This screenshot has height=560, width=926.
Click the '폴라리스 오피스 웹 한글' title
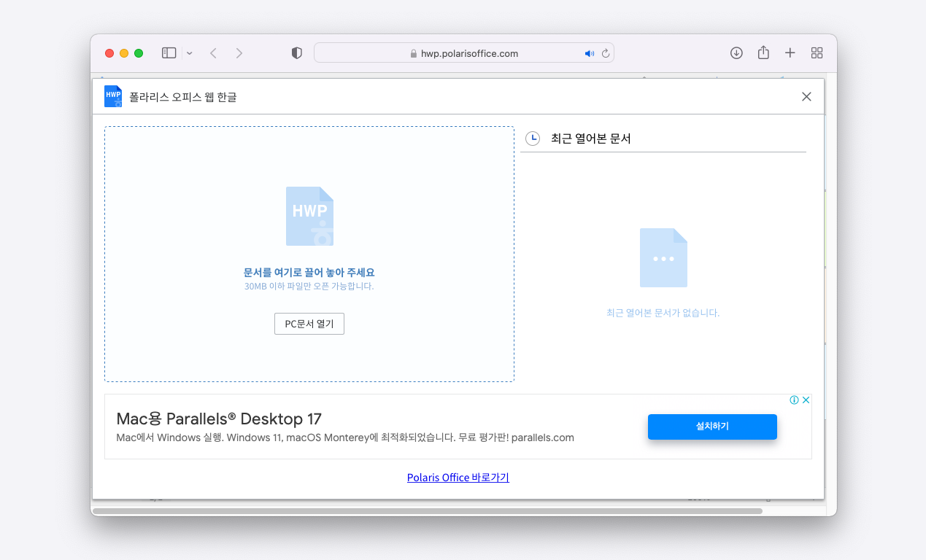point(183,96)
